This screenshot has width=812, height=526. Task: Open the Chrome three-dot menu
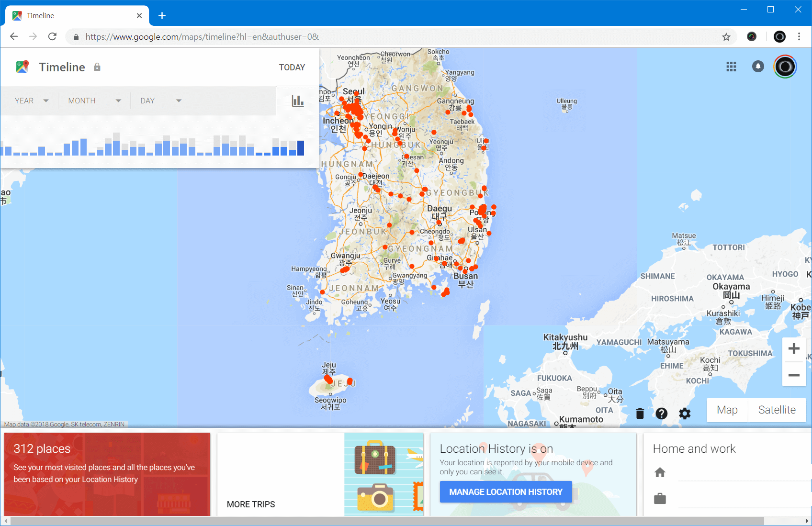tap(799, 37)
